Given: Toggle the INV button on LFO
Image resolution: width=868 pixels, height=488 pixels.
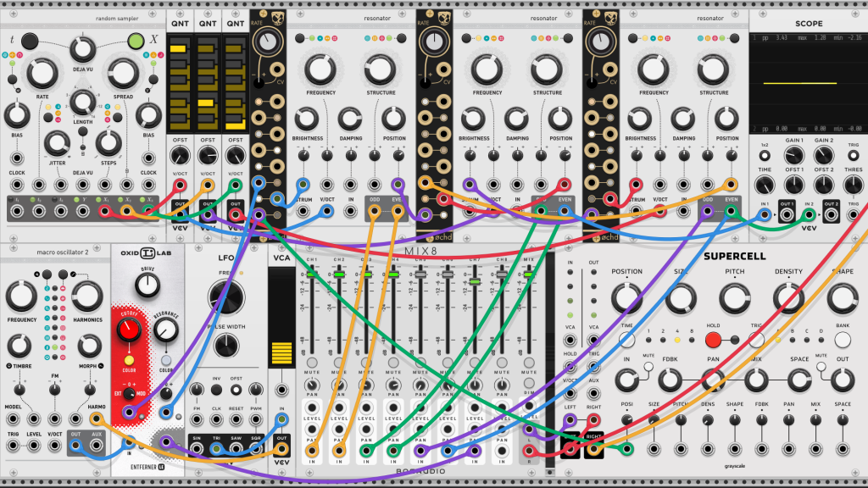Looking at the screenshot, I should (x=216, y=390).
